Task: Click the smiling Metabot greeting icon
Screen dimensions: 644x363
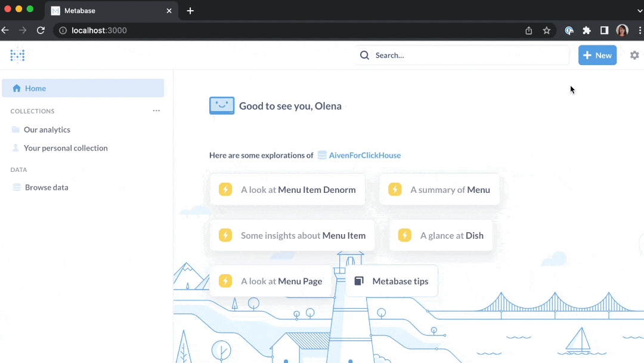Action: pyautogui.click(x=222, y=106)
